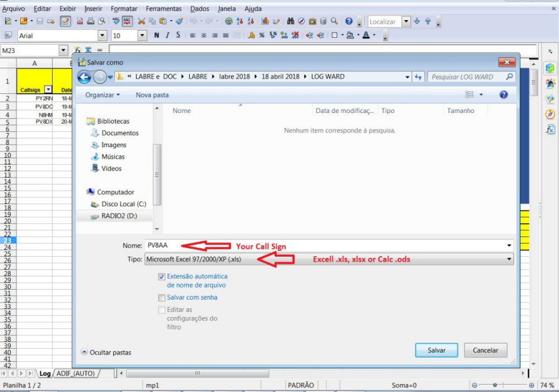
Task: Open the Functions sidebar fx icon
Action: (x=550, y=130)
